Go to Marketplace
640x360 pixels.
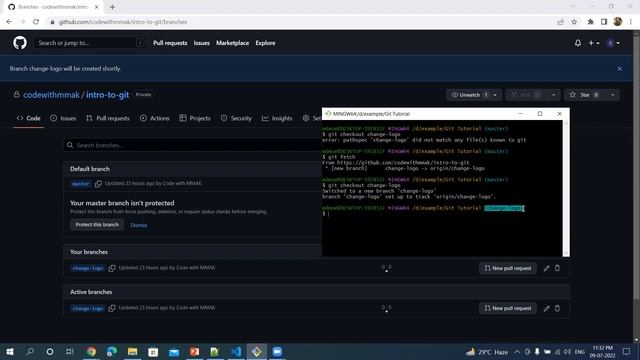tap(232, 43)
